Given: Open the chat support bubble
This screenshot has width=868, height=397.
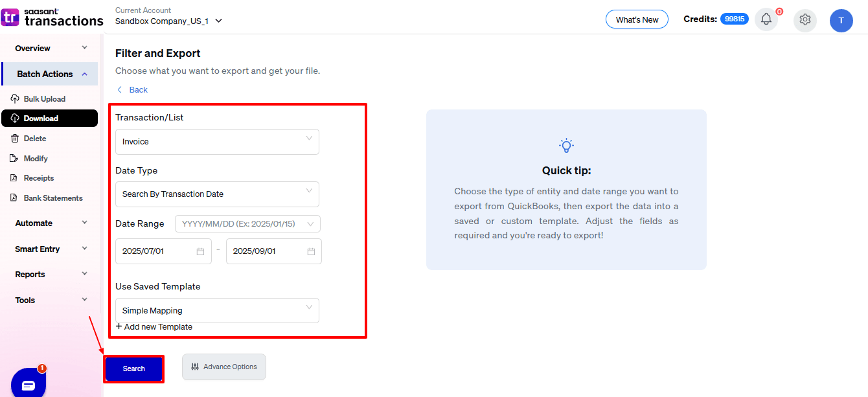Looking at the screenshot, I should click(x=29, y=385).
